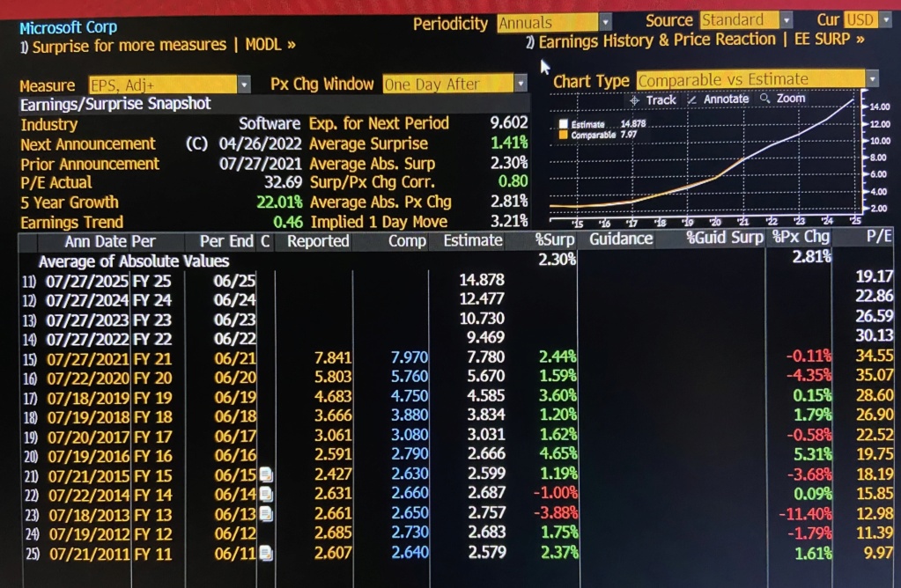The height and width of the screenshot is (588, 901).
Task: Select row 21 dated 07/21/2015 FY 15
Action: [x=458, y=475]
